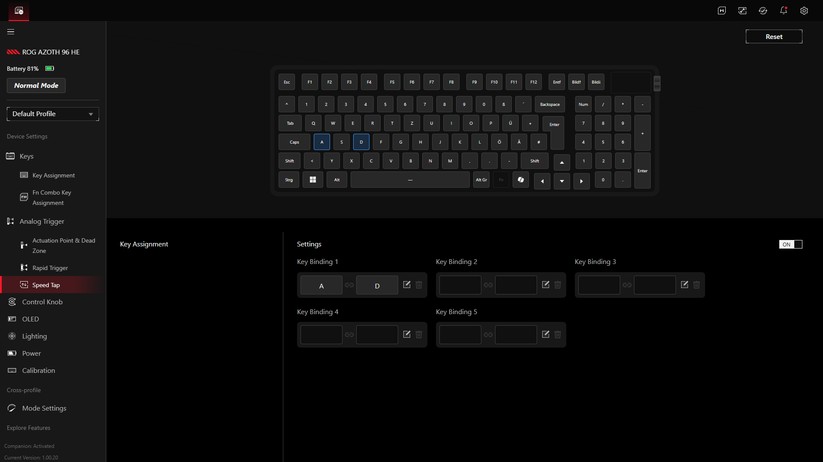
Task: Toggle the Normal Mode button
Action: (36, 86)
